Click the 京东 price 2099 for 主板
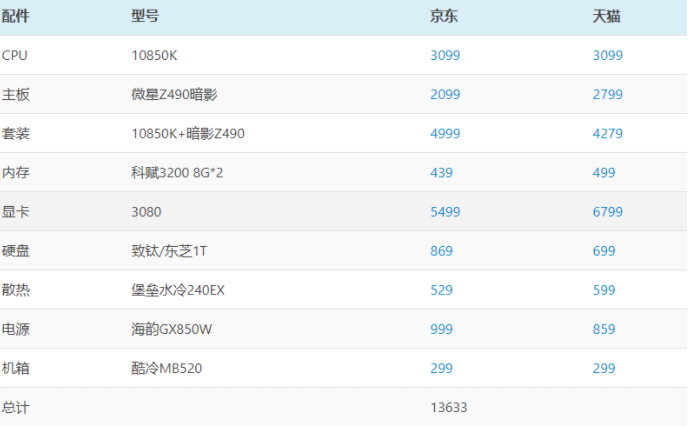 coord(445,95)
